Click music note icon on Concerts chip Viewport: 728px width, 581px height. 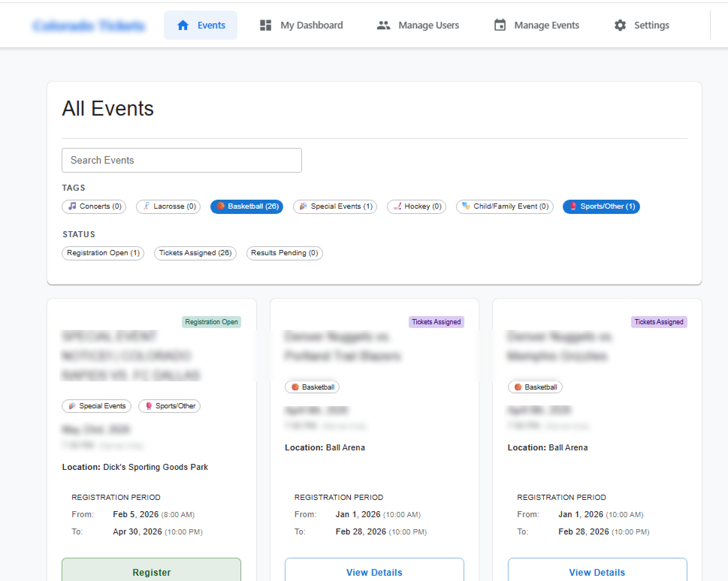point(72,206)
